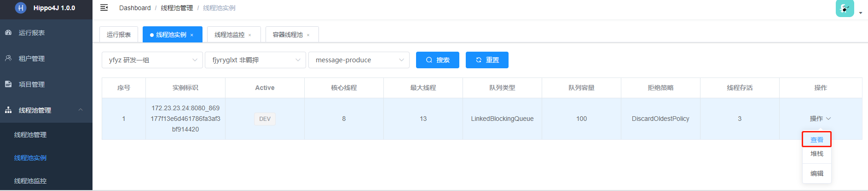Click the 运行报表 dashboard icon in sidebar
The height and width of the screenshot is (191, 868).
click(8, 33)
